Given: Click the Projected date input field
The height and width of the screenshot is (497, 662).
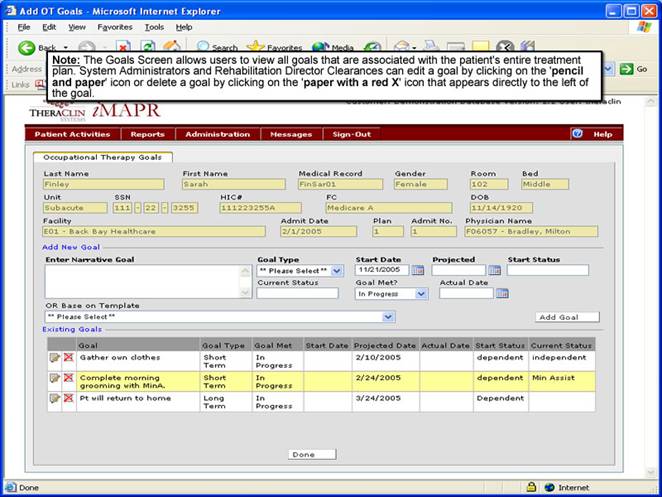Looking at the screenshot, I should (459, 270).
